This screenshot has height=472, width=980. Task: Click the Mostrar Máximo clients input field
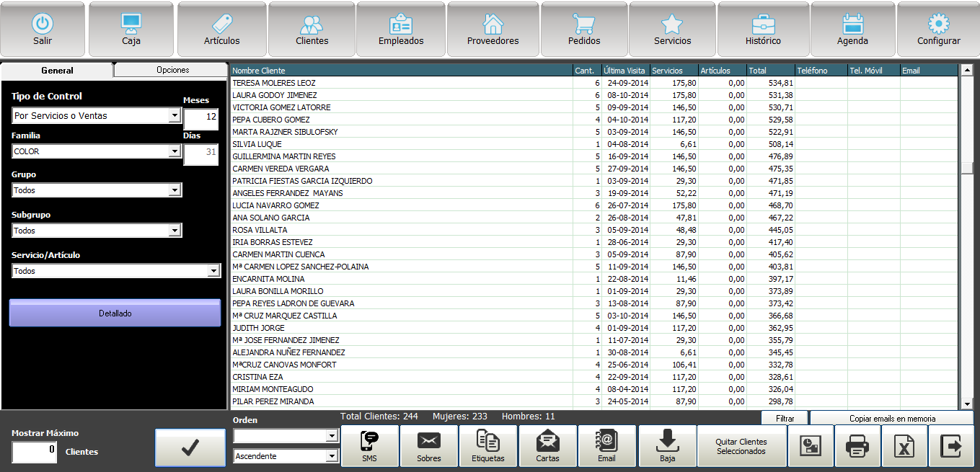(x=35, y=452)
